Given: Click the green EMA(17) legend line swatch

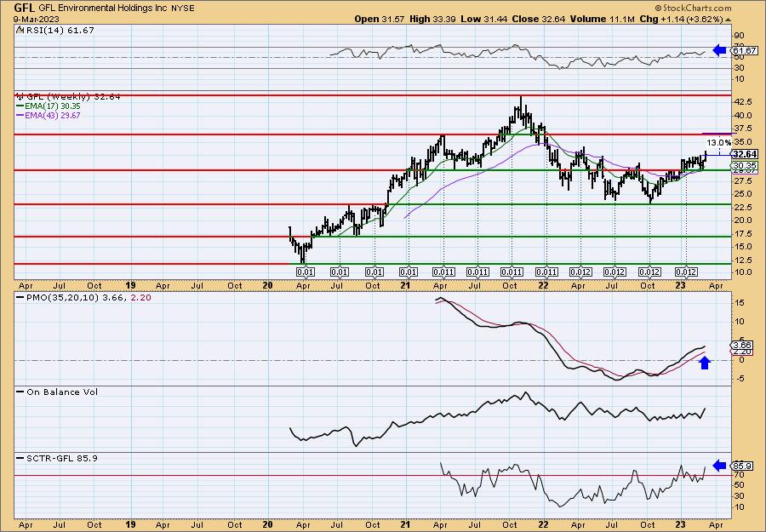Looking at the screenshot, I should (20, 106).
